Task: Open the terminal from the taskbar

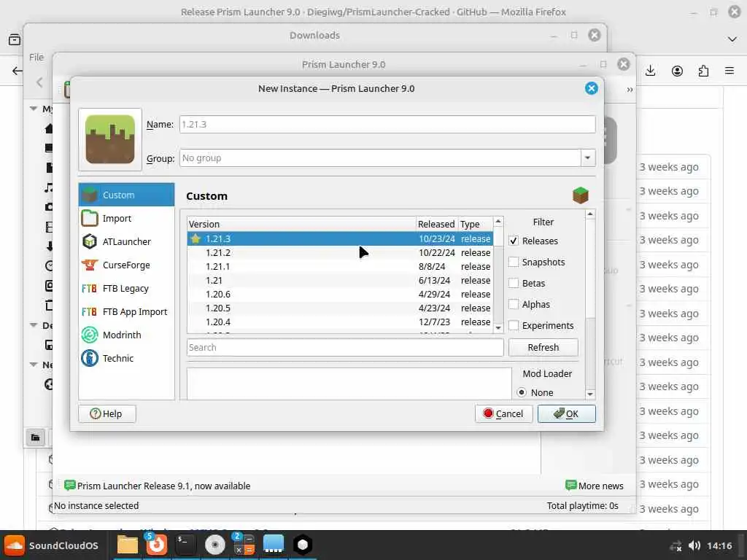Action: [185, 545]
